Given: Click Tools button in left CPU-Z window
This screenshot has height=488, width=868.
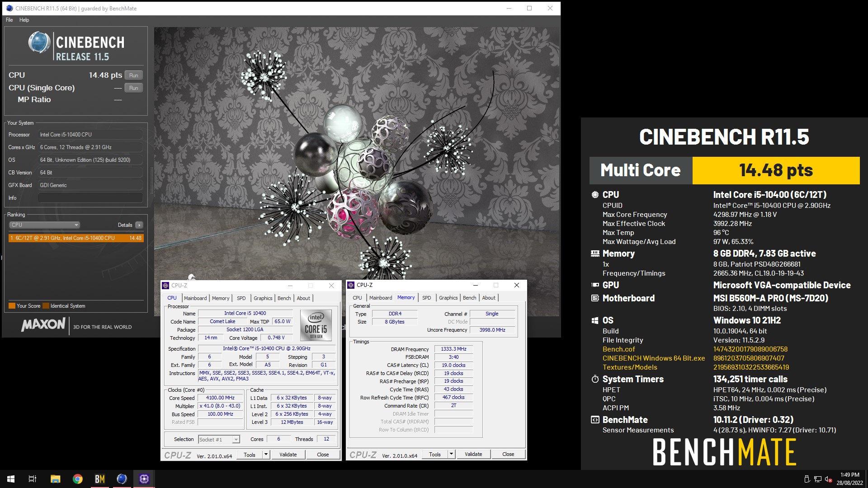Looking at the screenshot, I should click(250, 455).
